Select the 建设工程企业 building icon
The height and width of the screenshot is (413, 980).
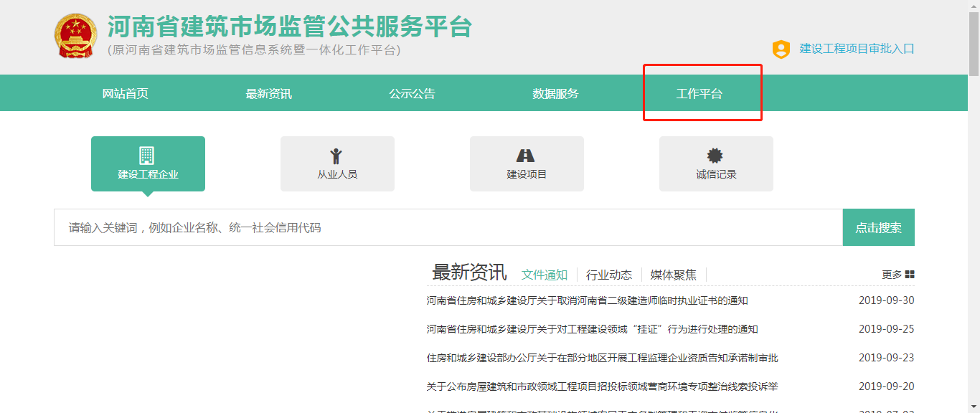click(x=147, y=156)
